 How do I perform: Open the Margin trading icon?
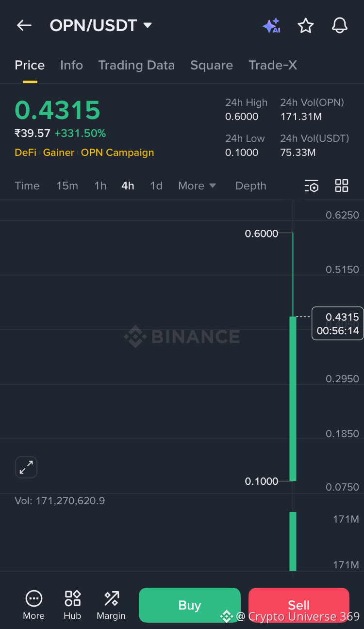111,598
